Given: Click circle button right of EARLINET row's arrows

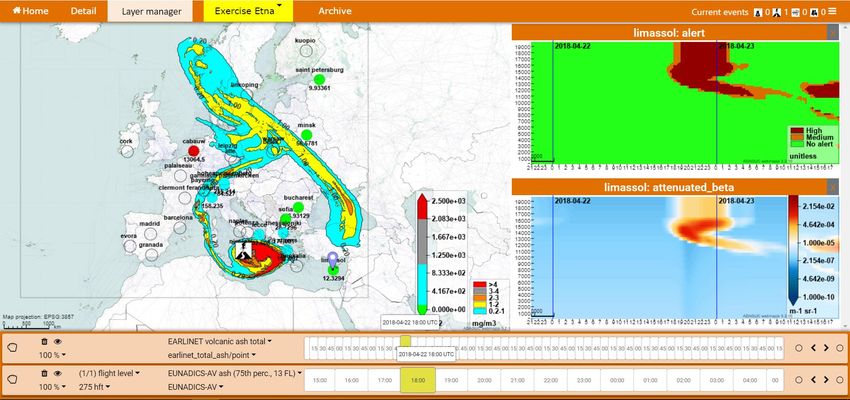Looking at the screenshot, I should [x=840, y=348].
